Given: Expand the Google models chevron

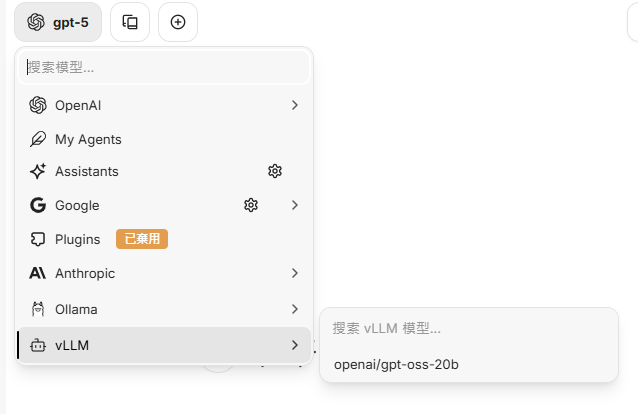Looking at the screenshot, I should click(294, 205).
